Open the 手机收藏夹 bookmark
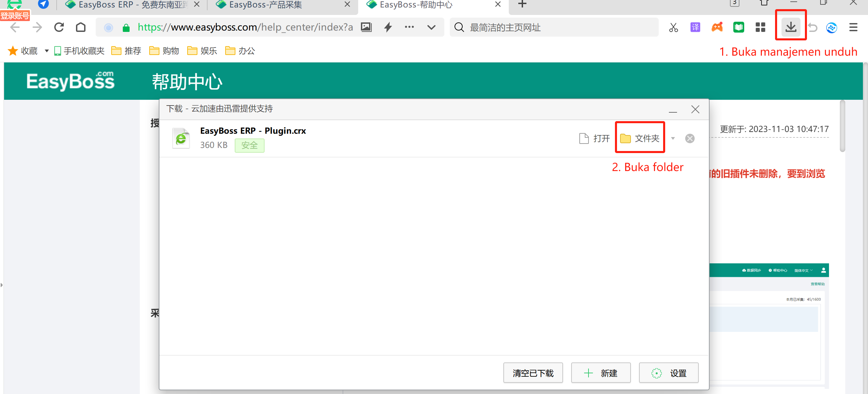The image size is (868, 394). click(x=79, y=51)
